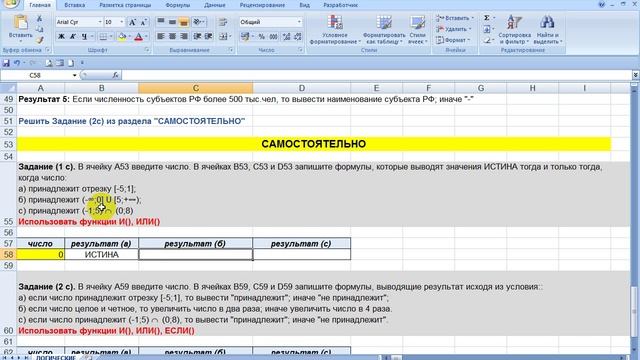Click Вставить cells button in Ячейки group

(x=454, y=18)
